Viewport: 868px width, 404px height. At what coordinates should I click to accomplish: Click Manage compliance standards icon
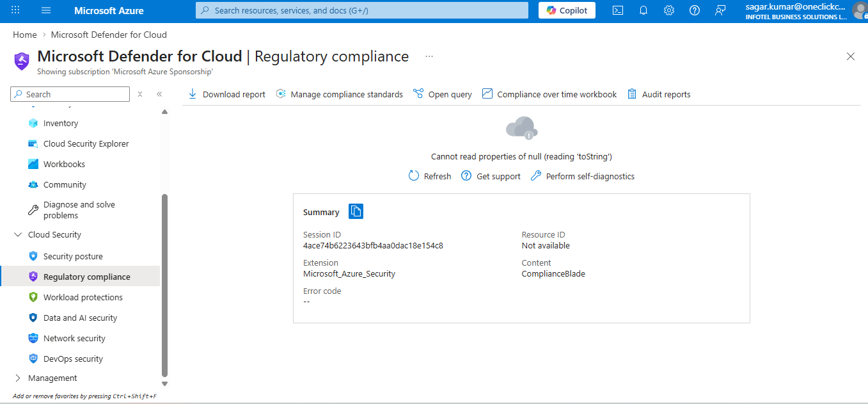pyautogui.click(x=281, y=94)
